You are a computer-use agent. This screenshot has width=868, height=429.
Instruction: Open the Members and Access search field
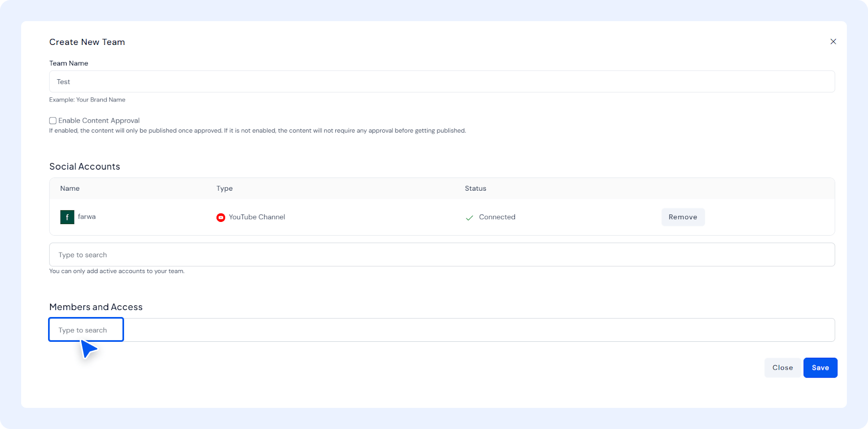(x=441, y=330)
